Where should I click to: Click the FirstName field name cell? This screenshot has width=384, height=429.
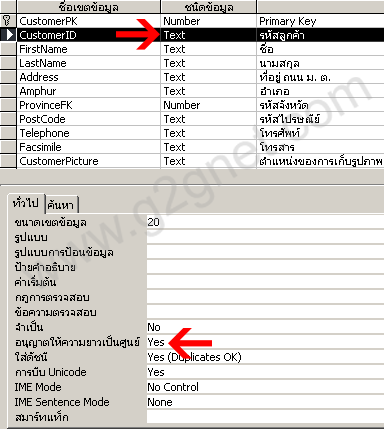click(x=89, y=49)
